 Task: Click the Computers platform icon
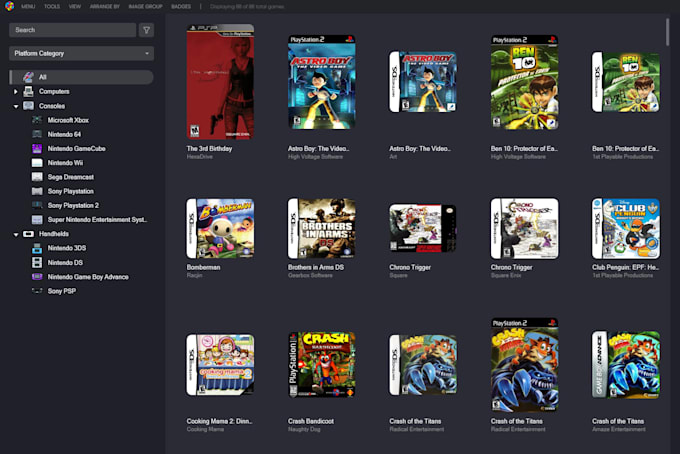[28, 91]
